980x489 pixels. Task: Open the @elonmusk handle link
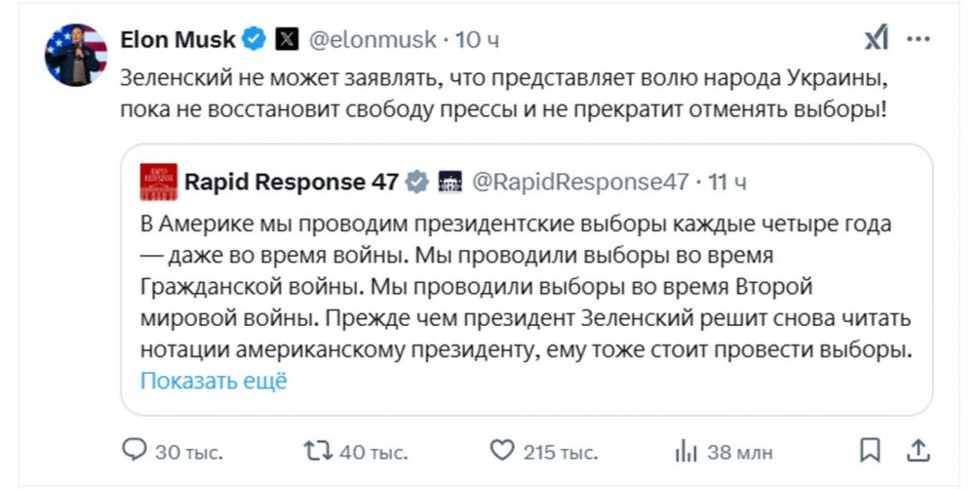point(373,40)
